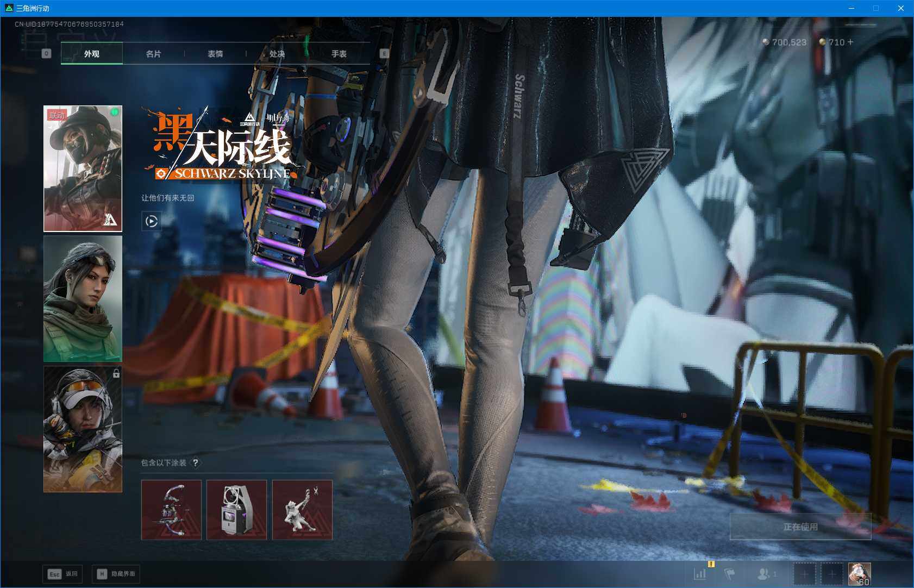Select the locked white visor skin card
This screenshot has height=588, width=914.
[83, 429]
